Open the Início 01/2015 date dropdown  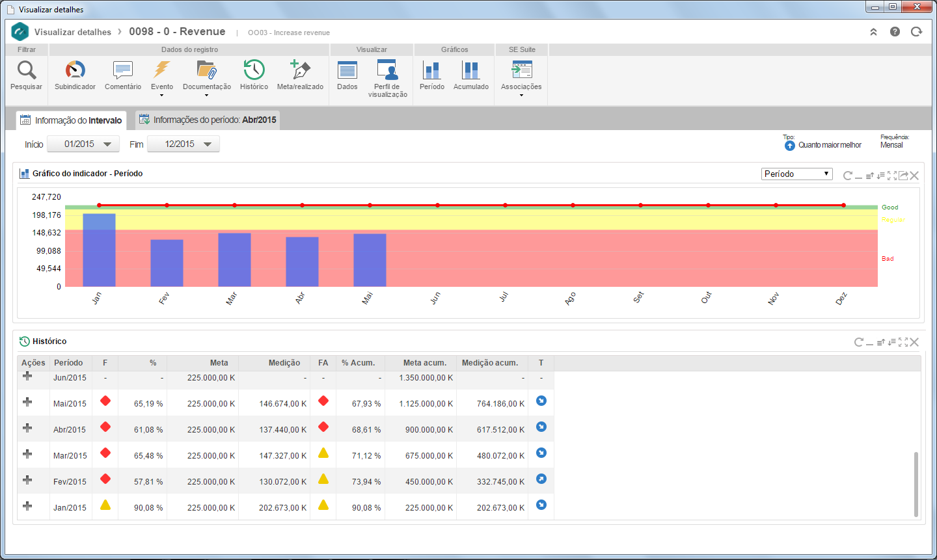pos(83,144)
